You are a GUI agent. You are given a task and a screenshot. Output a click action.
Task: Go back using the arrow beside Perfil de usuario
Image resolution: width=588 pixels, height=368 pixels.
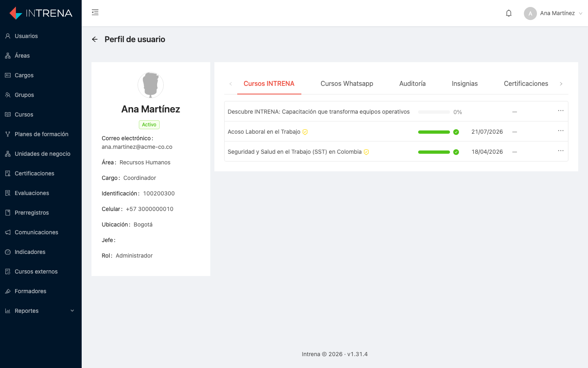pos(95,39)
